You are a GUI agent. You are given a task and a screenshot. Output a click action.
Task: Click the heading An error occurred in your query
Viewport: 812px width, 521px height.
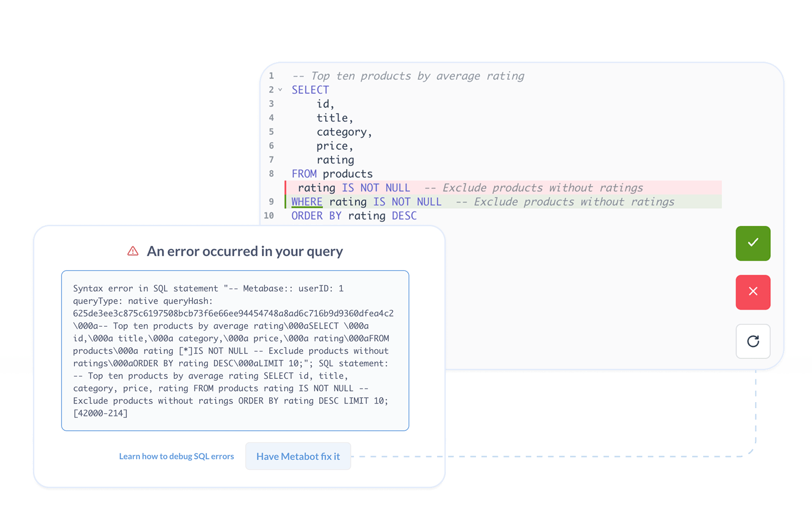[x=245, y=251]
